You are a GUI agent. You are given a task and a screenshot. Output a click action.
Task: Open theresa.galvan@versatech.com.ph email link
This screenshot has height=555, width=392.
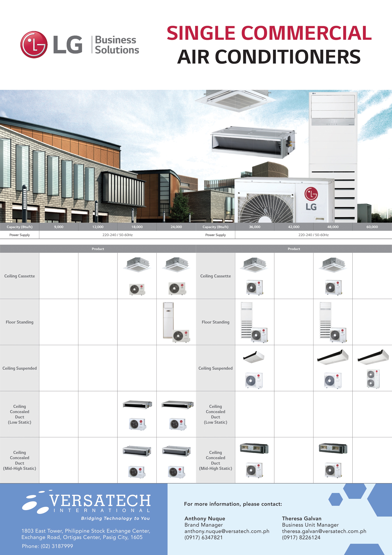[x=324, y=531]
